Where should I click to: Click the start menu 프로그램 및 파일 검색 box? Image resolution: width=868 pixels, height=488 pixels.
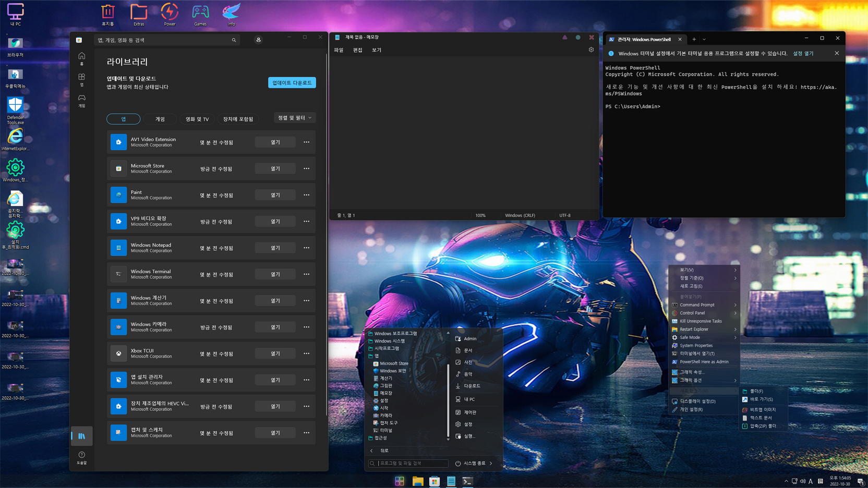pyautogui.click(x=408, y=463)
